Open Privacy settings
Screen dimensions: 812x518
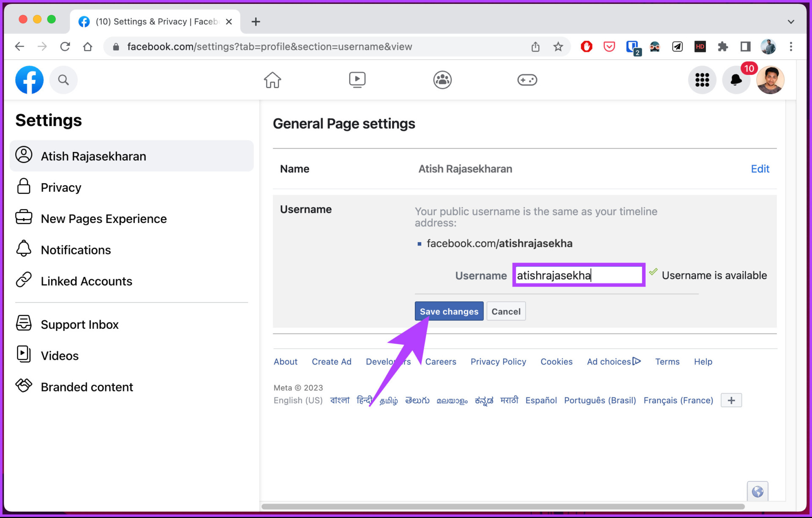[x=132, y=187]
